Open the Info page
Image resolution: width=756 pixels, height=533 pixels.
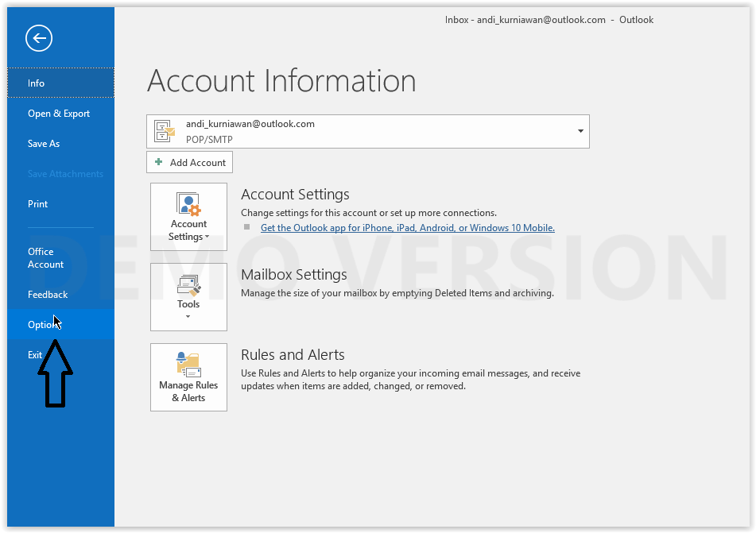60,83
